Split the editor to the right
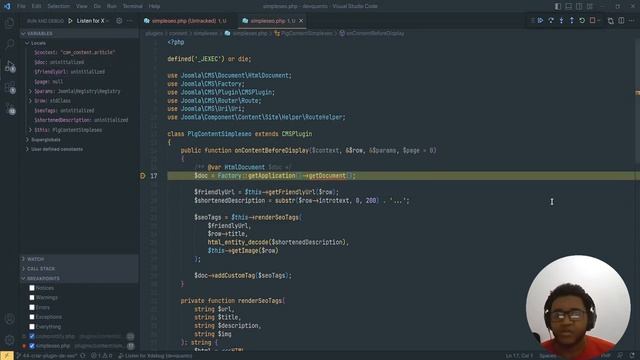Screen dimensions: 640x360 point(621,21)
